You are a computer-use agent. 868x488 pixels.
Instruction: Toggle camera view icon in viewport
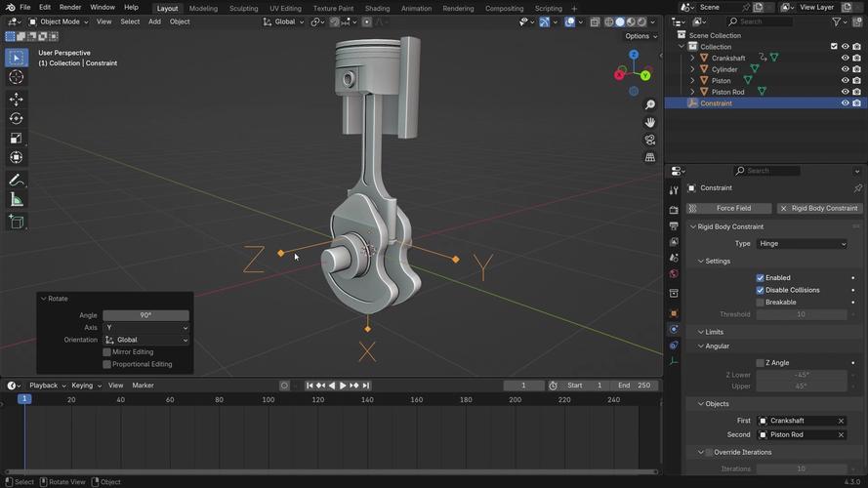coord(650,140)
